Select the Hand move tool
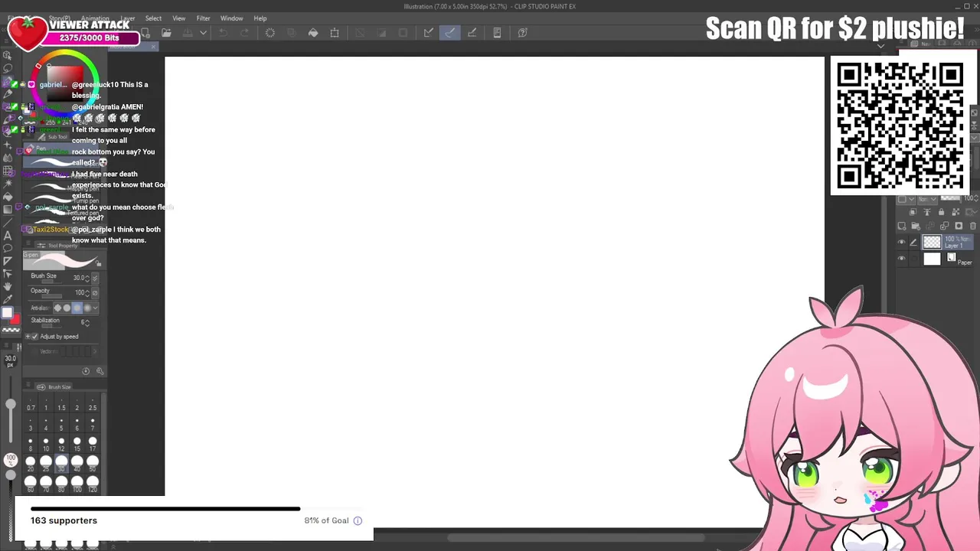The width and height of the screenshot is (980, 551). click(x=8, y=286)
